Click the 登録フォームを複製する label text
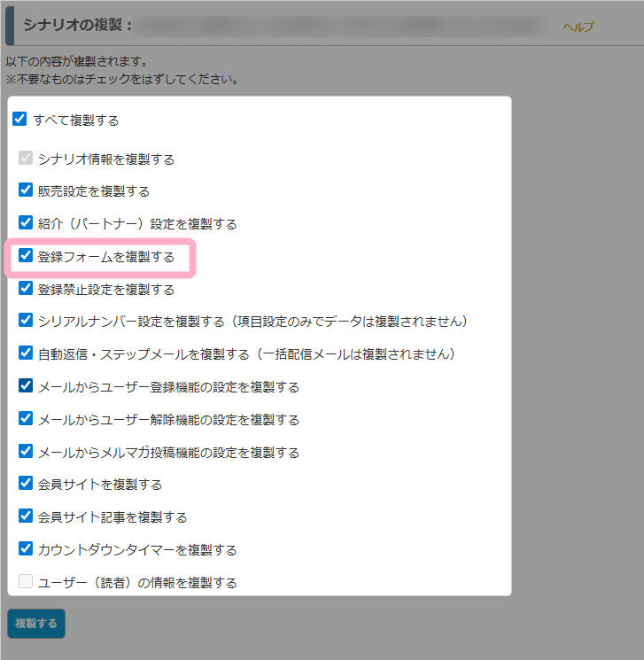 point(105,257)
